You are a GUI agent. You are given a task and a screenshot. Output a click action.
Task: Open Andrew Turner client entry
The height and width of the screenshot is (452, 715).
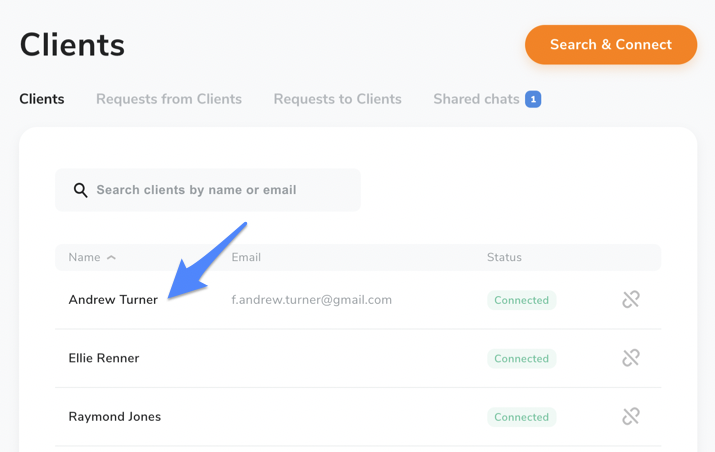pyautogui.click(x=113, y=300)
